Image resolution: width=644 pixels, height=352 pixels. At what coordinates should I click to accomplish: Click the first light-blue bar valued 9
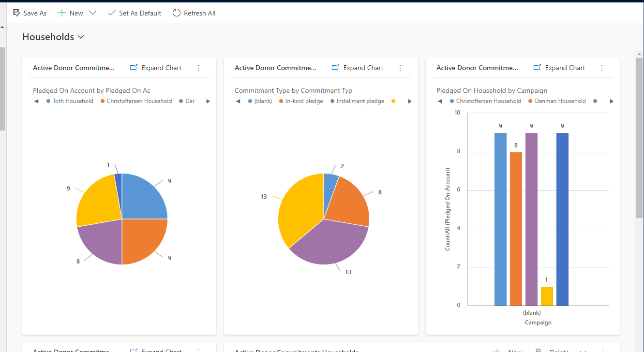tap(500, 219)
